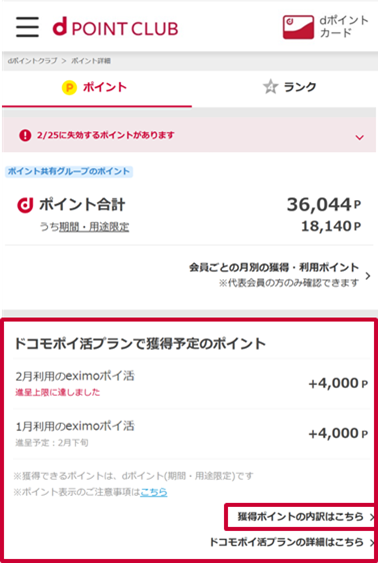This screenshot has height=563, width=378.
Task: Open chevron for 会員ごとの月別の獲得・利用ポイント
Action: tap(368, 276)
